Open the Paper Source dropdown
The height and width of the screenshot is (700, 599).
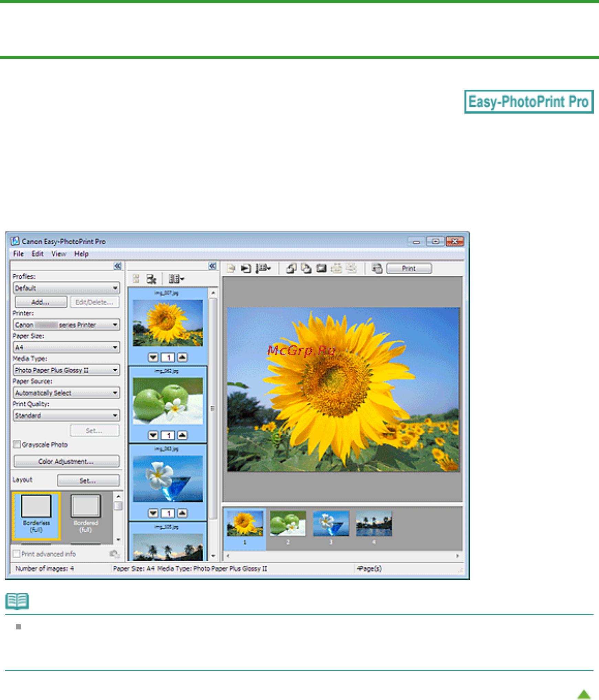tap(66, 393)
